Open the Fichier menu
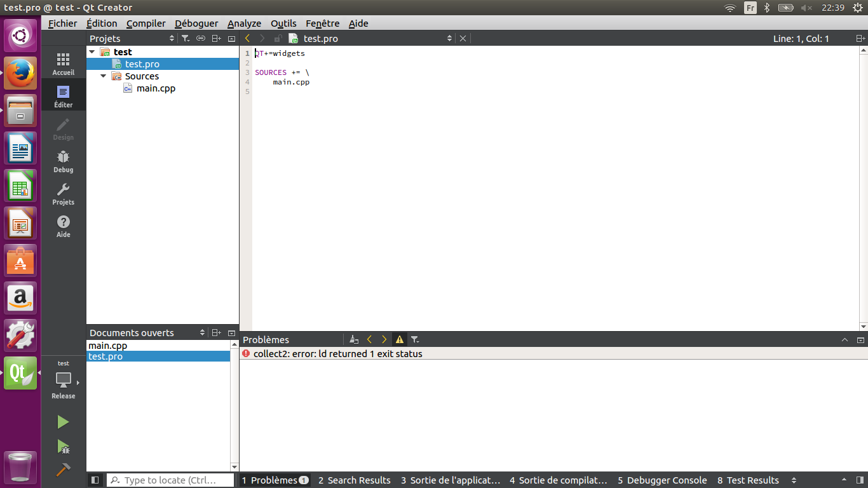This screenshot has height=488, width=868. [62, 24]
